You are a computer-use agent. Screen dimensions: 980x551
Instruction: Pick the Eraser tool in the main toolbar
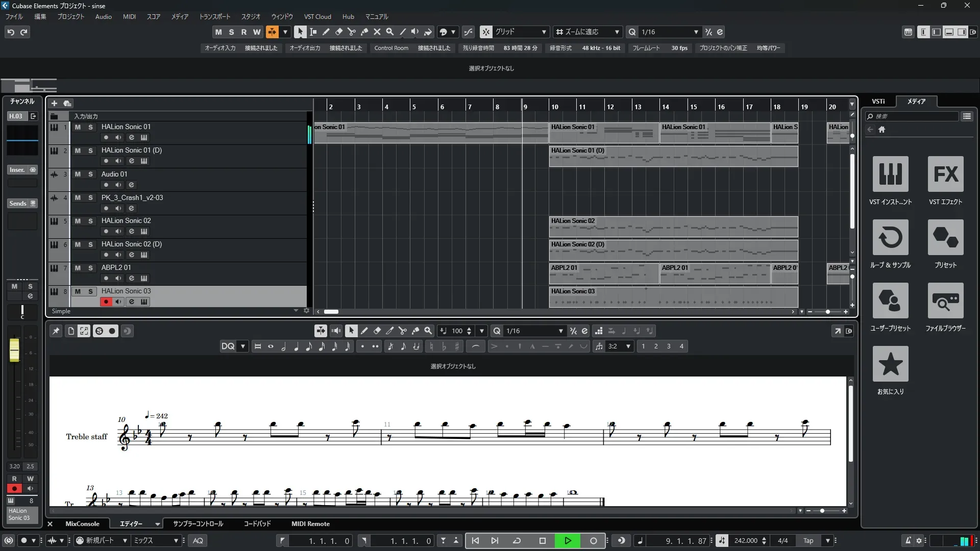(338, 32)
